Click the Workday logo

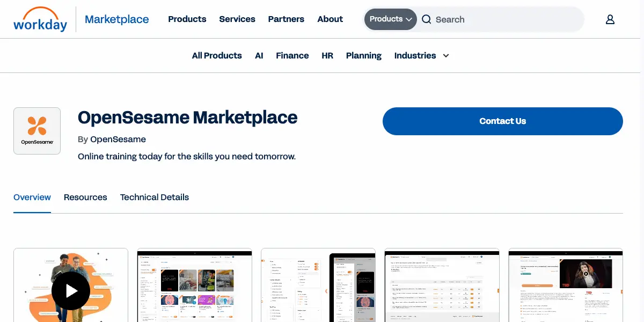pos(40,19)
